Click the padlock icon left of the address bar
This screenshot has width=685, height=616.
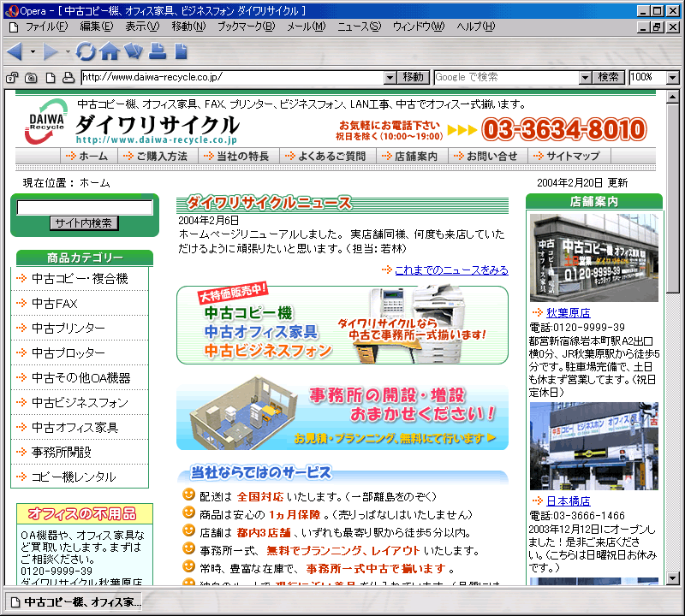click(12, 78)
